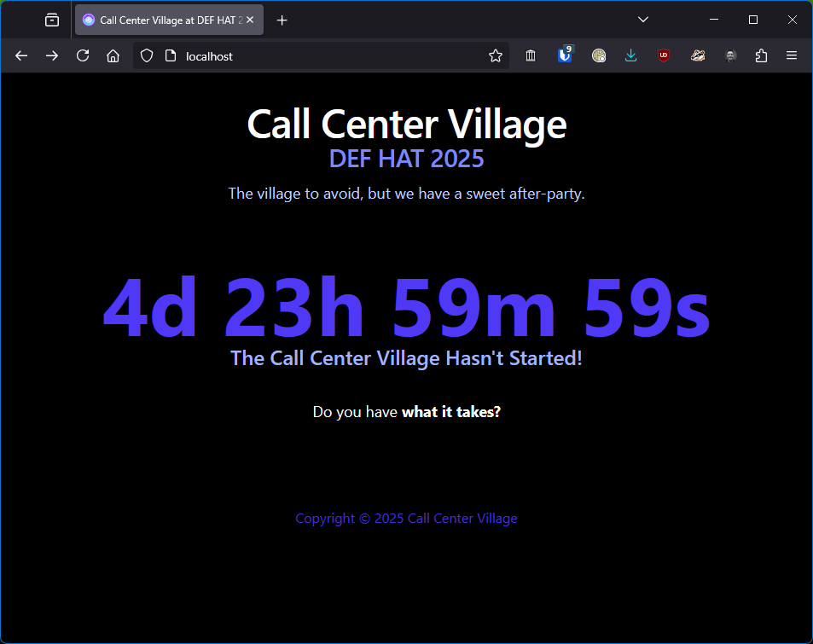
Task: Maximize the browser window
Action: tap(753, 20)
